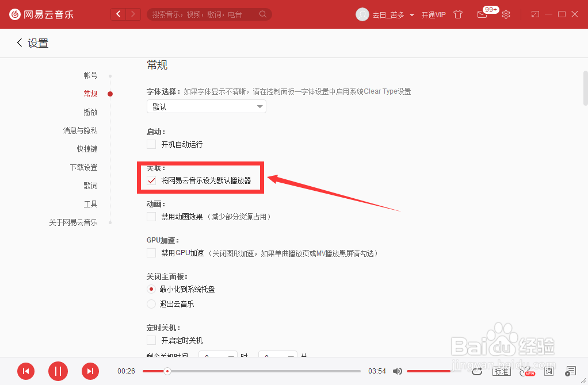Click the 设置 page title
This screenshot has height=385, width=588.
pyautogui.click(x=38, y=43)
